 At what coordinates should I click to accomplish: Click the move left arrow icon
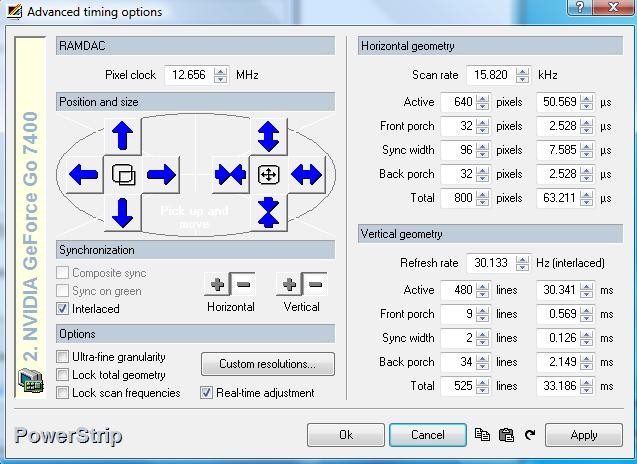coord(83,175)
